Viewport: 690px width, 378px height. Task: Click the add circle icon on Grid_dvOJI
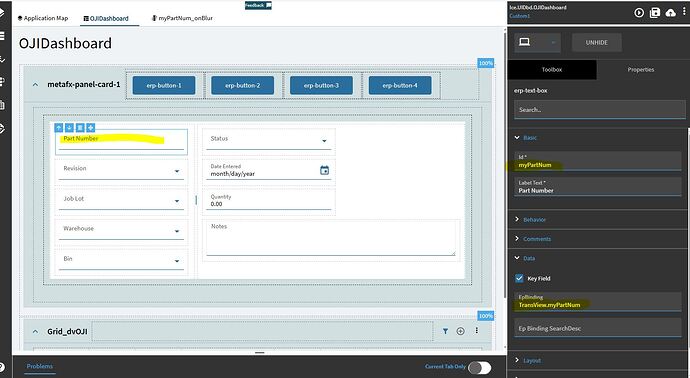coord(460,331)
